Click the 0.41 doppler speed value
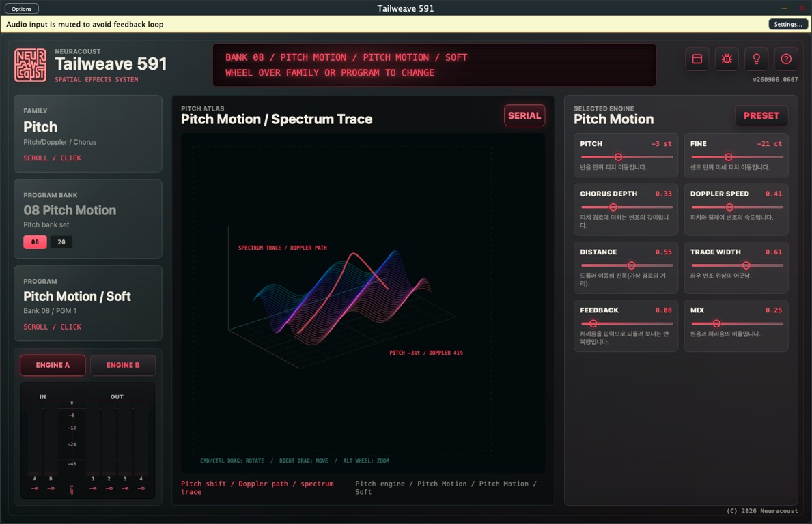 pyautogui.click(x=774, y=194)
